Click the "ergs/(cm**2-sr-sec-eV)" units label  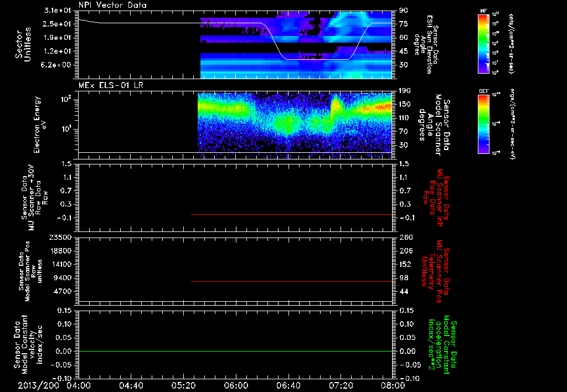click(512, 123)
